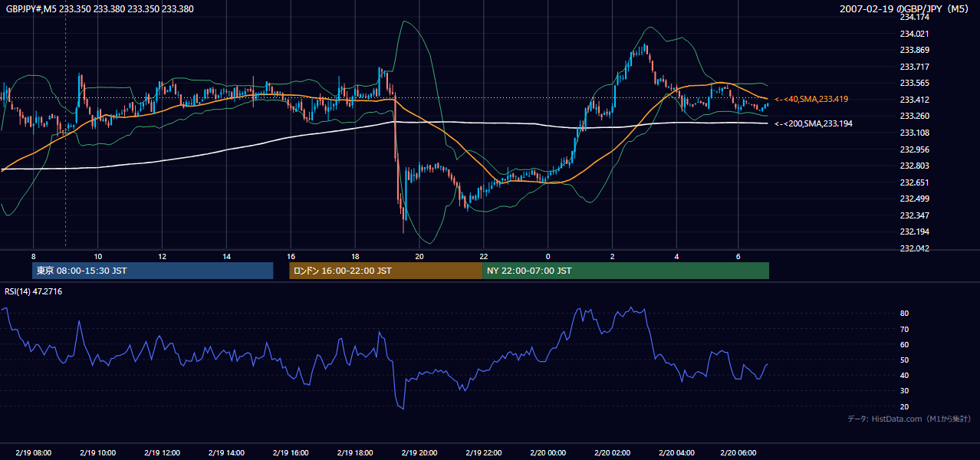The image size is (980, 460).
Task: Click the ロンドン 16:00-22:00 JST session bar
Action: 386,271
